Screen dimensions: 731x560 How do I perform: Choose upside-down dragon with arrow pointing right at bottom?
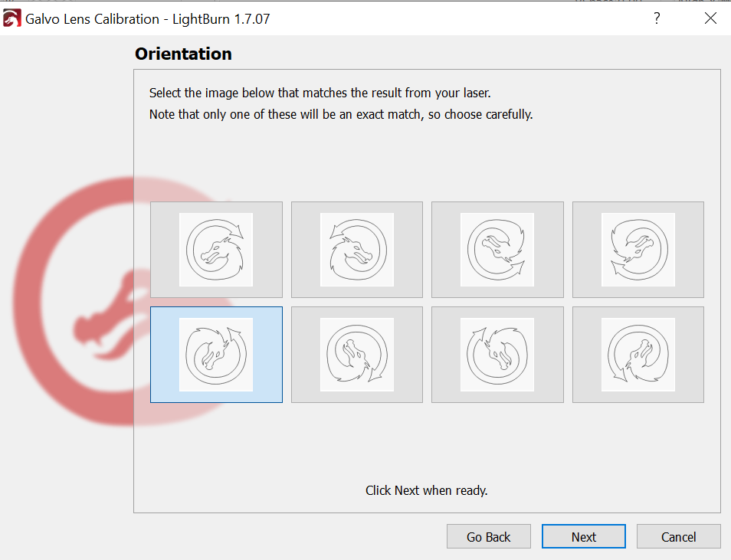point(497,250)
